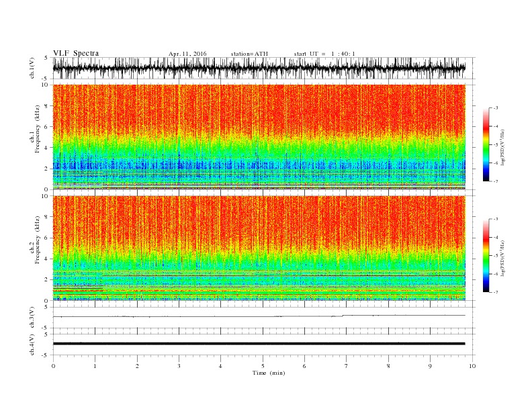
Task: Click the time axis tick label "3"
Action: click(179, 366)
